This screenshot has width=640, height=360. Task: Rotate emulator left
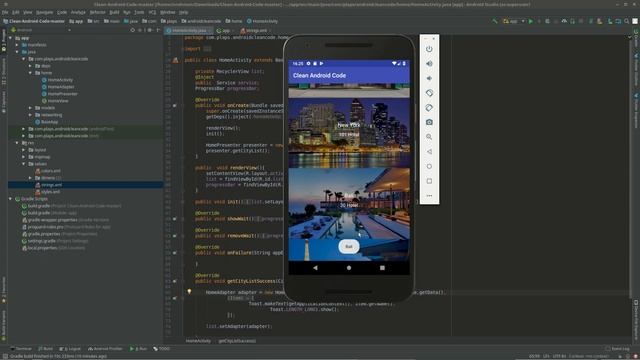pos(429,93)
